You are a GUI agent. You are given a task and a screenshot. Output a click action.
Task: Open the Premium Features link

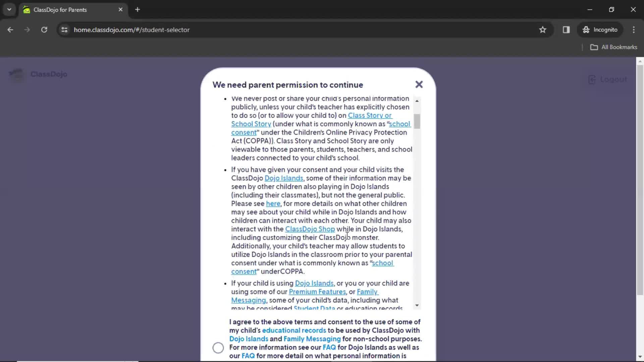[x=317, y=292]
